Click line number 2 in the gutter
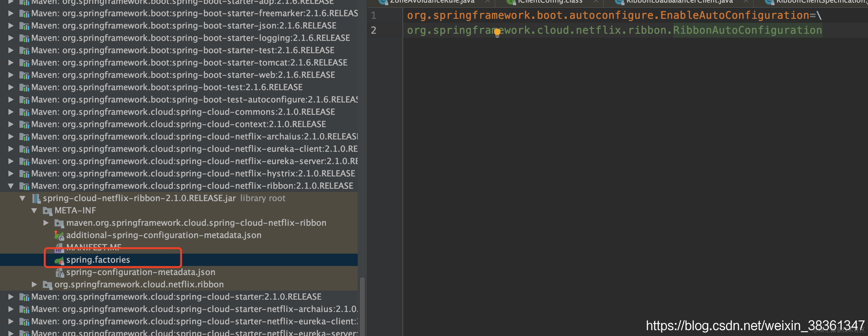This screenshot has width=868, height=336. [374, 30]
